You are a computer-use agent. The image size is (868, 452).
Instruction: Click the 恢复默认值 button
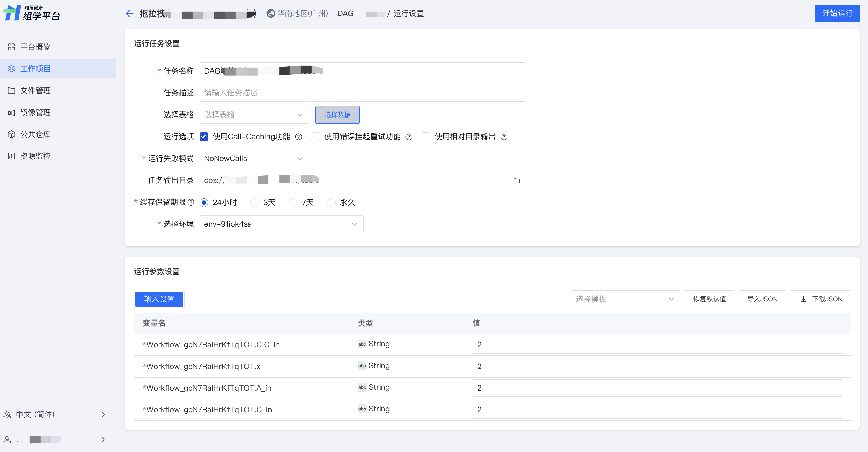tap(709, 299)
